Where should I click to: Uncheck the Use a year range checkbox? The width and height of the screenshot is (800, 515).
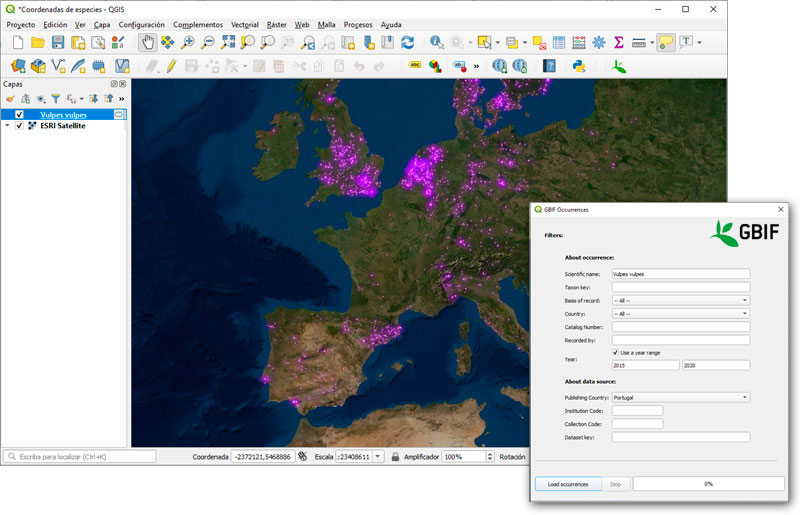click(x=615, y=353)
